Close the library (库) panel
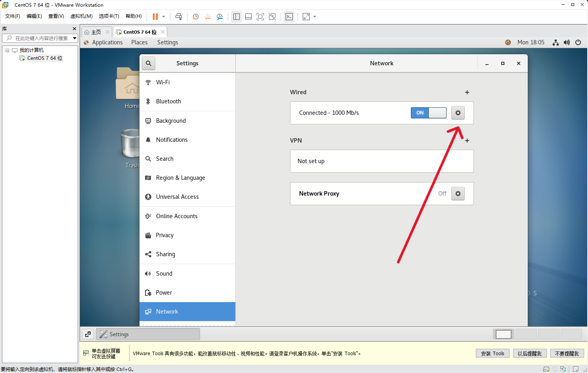The height and width of the screenshot is (373, 588). tap(74, 29)
